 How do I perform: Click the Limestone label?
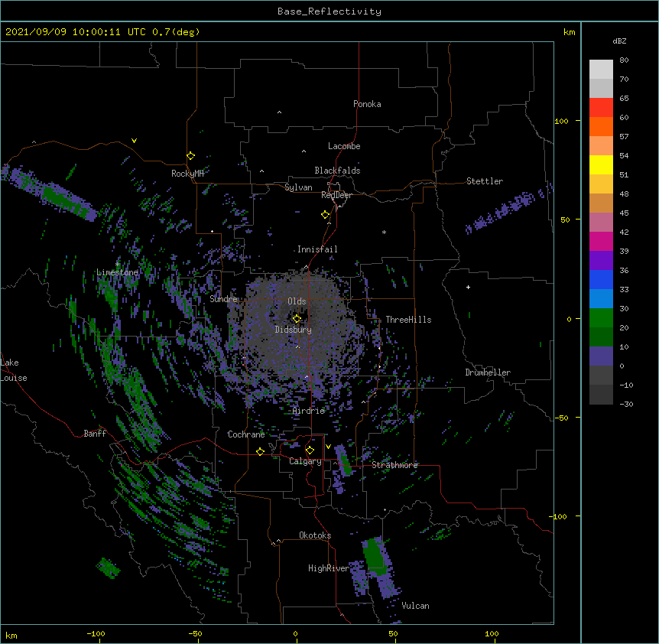pyautogui.click(x=117, y=272)
